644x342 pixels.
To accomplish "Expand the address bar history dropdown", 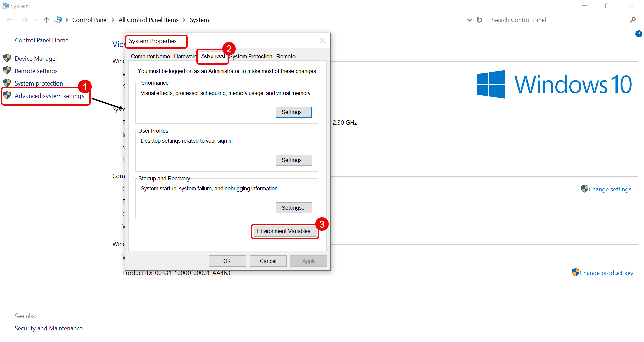I will 469,20.
